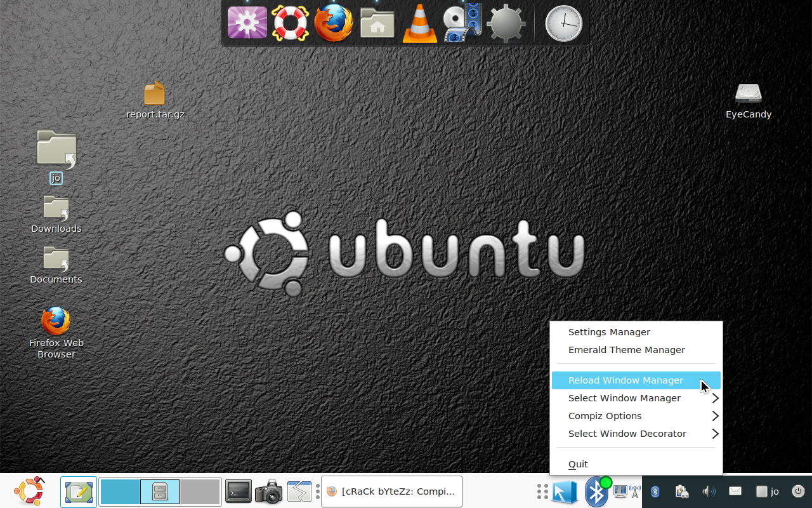Screen dimensions: 812x508
Task: Open the terminal from the taskbar
Action: click(238, 491)
